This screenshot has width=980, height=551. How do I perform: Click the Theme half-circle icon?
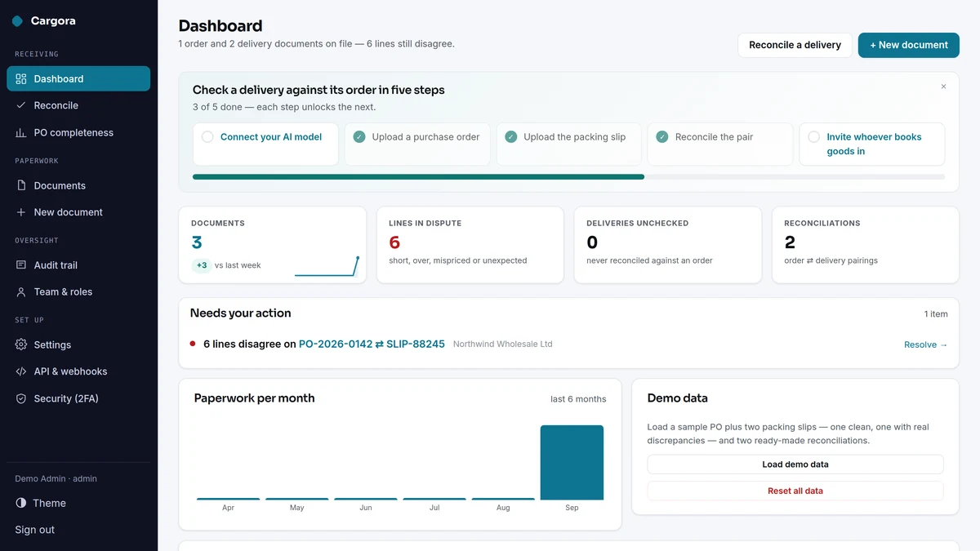pos(21,503)
